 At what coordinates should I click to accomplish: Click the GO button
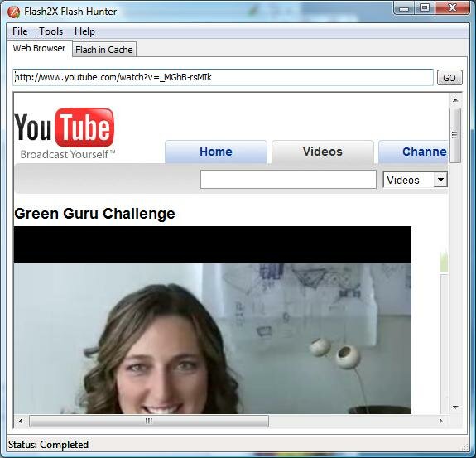450,78
